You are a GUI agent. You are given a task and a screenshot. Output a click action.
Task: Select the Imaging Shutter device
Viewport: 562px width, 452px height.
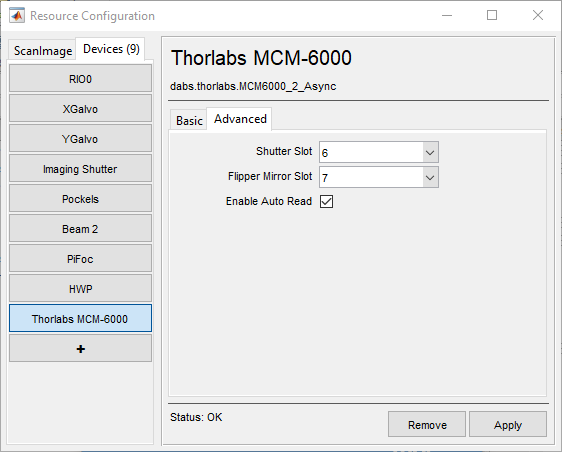click(x=80, y=169)
